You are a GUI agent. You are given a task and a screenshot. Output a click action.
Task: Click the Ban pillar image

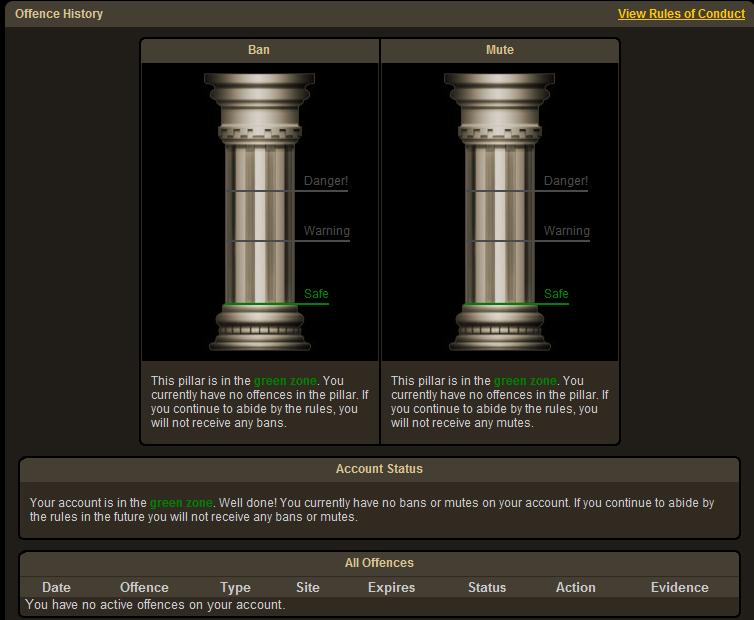click(260, 212)
